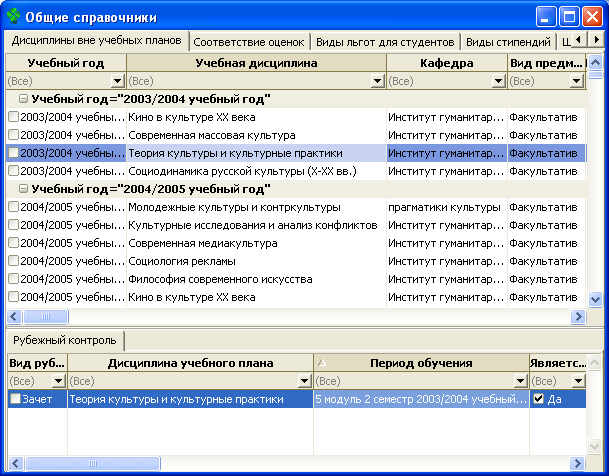Click upper grid horizontal scroll-left arrow
Viewport: 609px width, 476px height.
14,316
